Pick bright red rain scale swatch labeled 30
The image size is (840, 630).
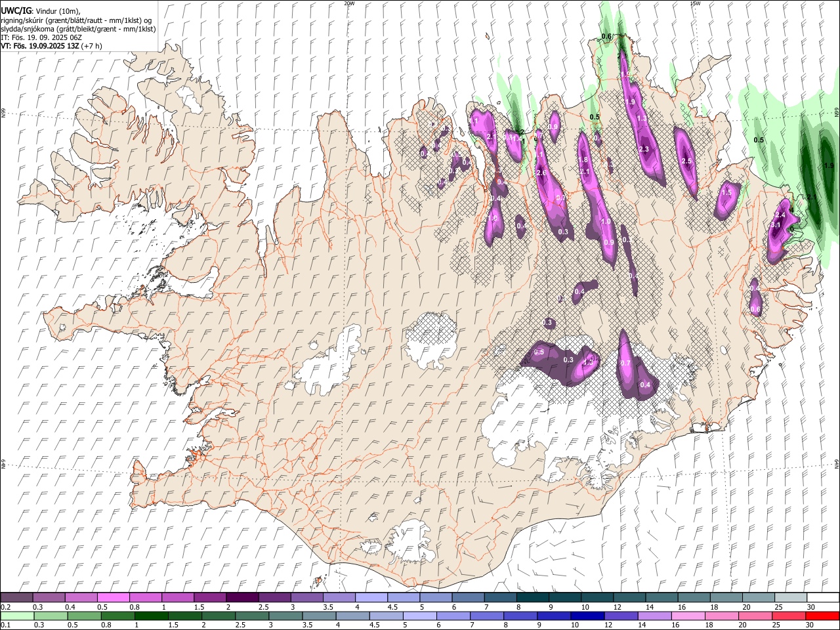(822, 616)
